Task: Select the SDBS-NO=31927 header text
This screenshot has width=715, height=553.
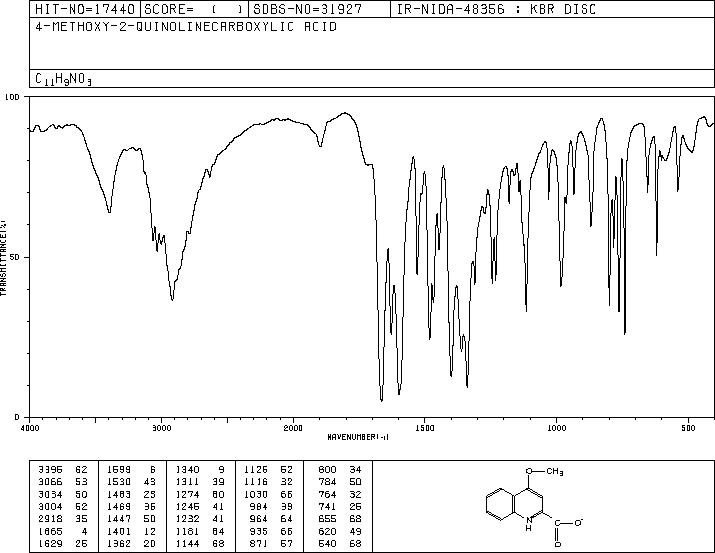Action: coord(307,9)
